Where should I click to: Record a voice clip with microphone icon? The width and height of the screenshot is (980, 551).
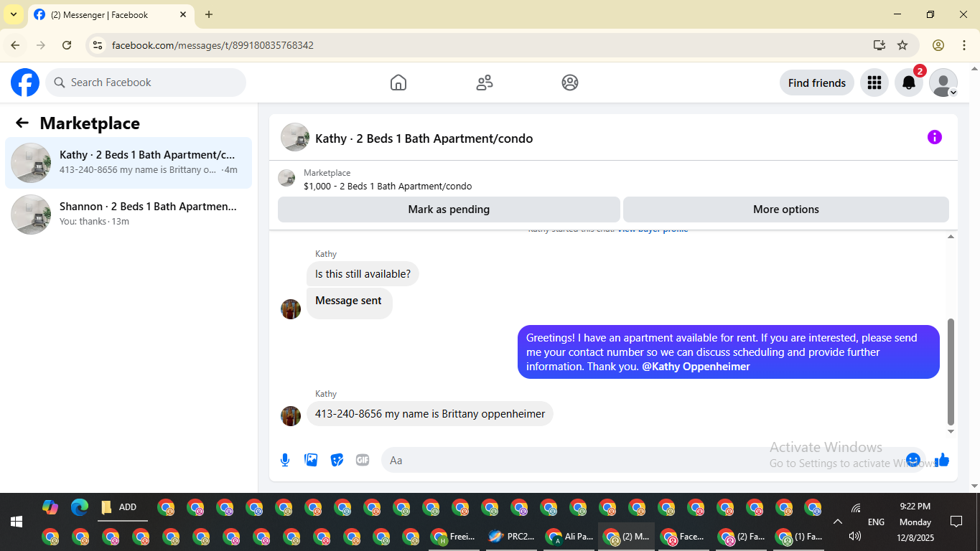[285, 460]
